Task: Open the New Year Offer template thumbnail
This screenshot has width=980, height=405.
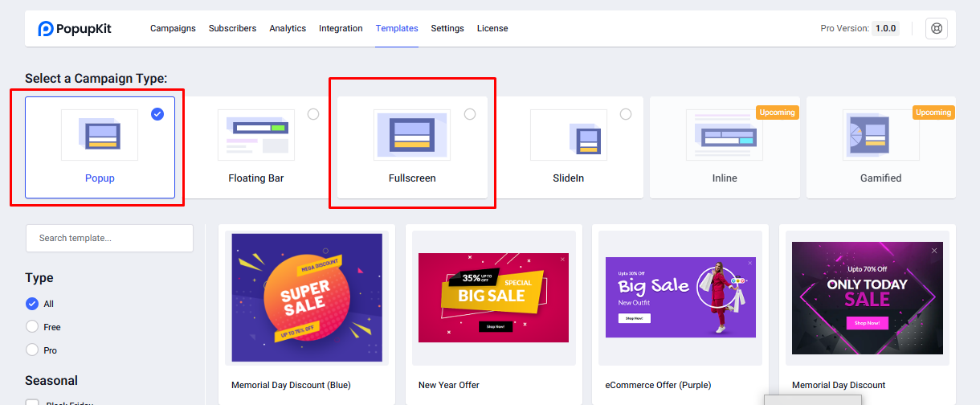Action: 493,297
